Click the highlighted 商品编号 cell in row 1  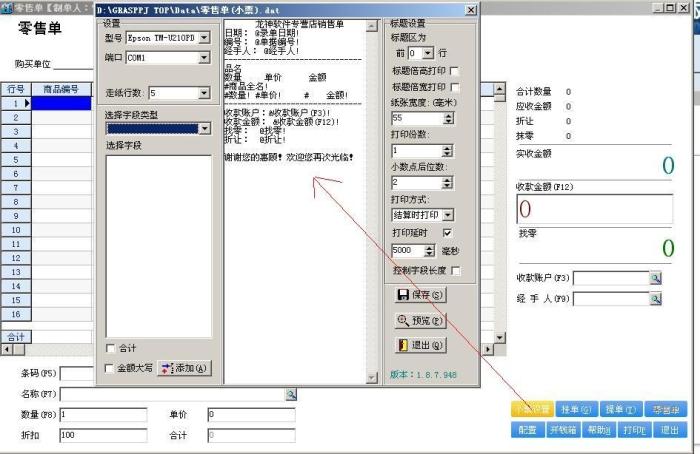coord(62,104)
